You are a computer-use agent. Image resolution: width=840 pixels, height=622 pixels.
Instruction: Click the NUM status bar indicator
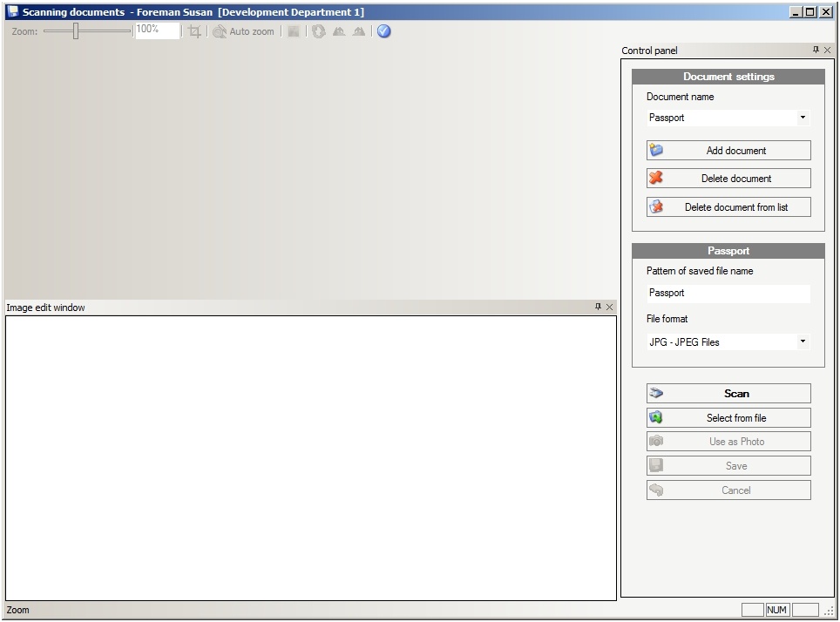(776, 610)
